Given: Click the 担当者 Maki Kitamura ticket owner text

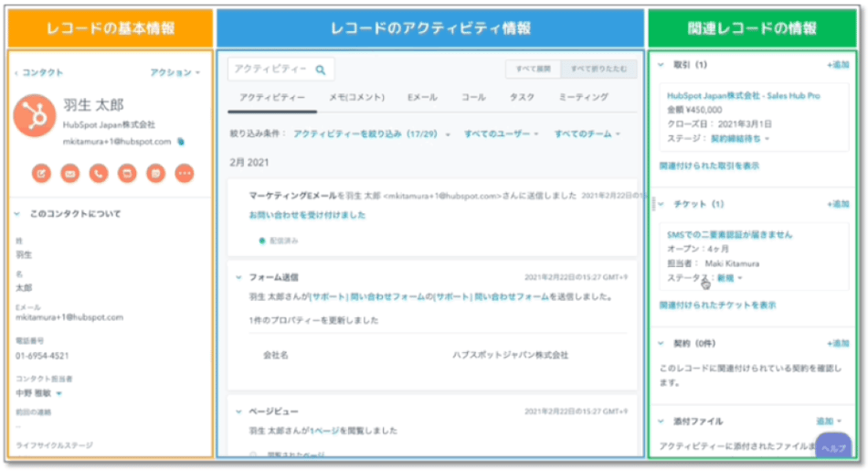Looking at the screenshot, I should [713, 263].
